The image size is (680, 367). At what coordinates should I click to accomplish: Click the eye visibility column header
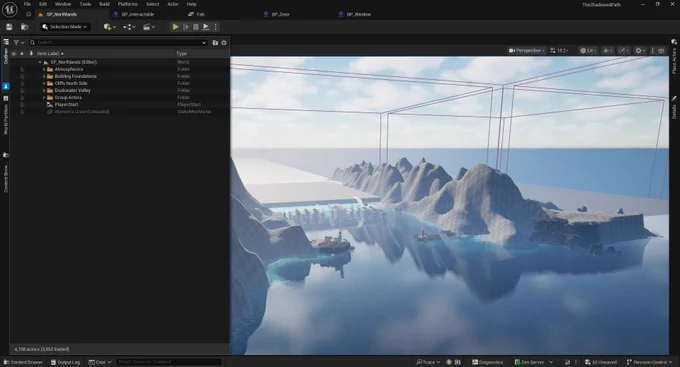(13, 54)
